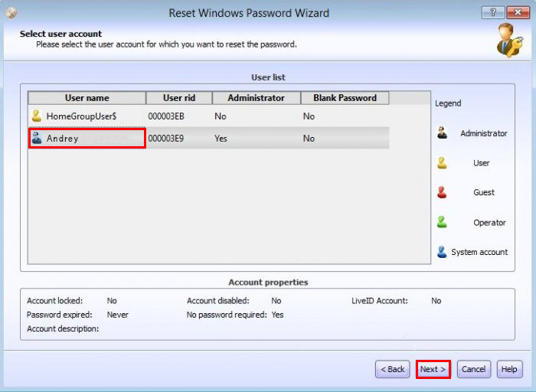Viewport: 536px width, 392px height.
Task: Click the red Guest legend icon
Action: pos(442,192)
